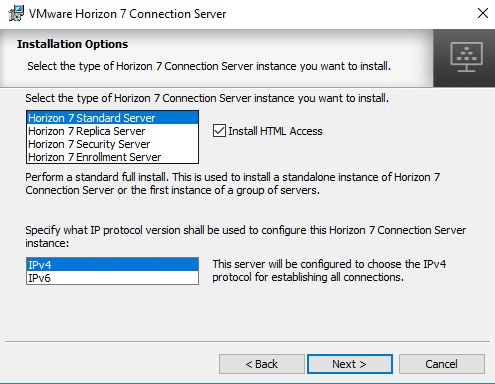Continue with the Next > button
Image resolution: width=495 pixels, height=384 pixels.
(349, 364)
